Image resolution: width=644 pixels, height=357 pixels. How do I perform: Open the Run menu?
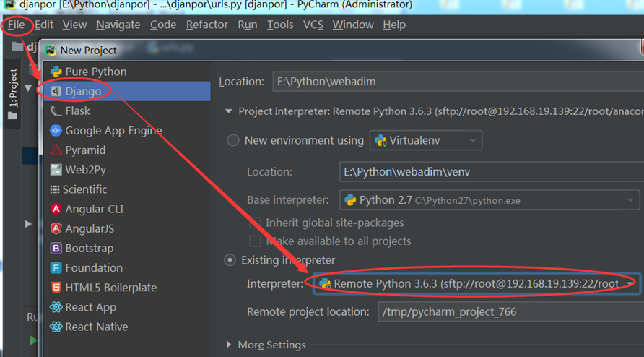pos(248,25)
